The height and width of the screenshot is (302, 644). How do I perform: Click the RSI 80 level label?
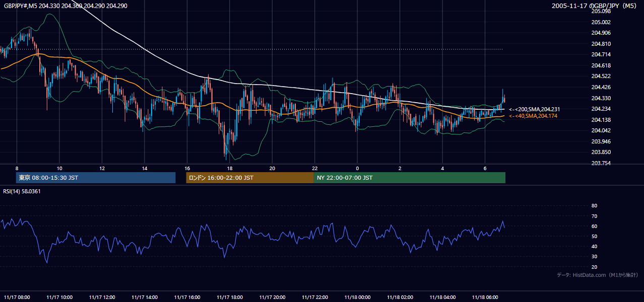594,206
